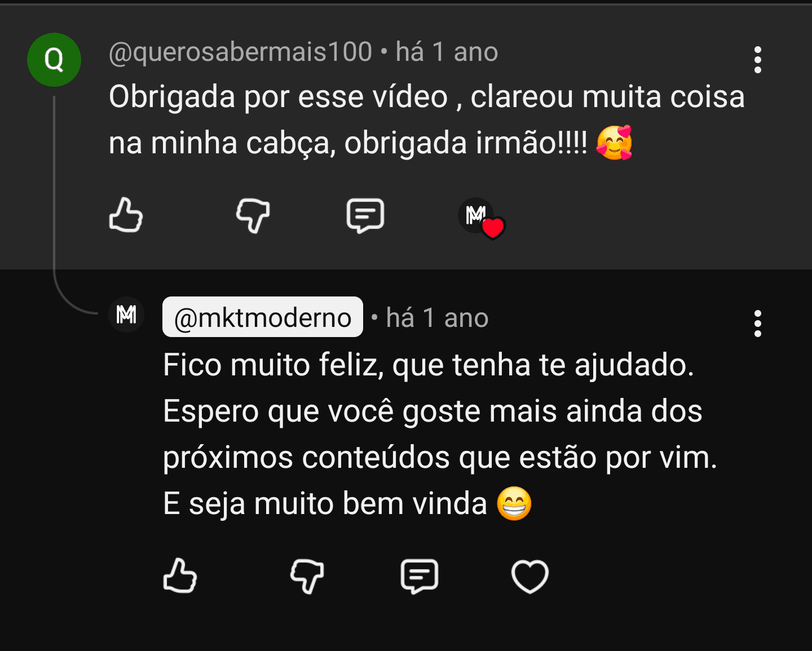The width and height of the screenshot is (812, 651).
Task: Click the creator heart badge on top comment
Action: point(482,218)
